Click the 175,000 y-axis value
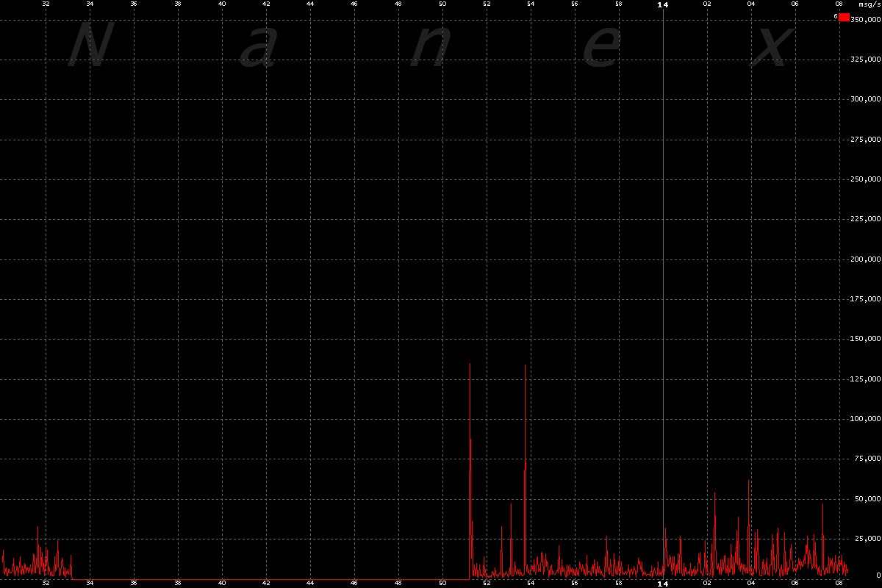The image size is (882, 588). point(864,299)
